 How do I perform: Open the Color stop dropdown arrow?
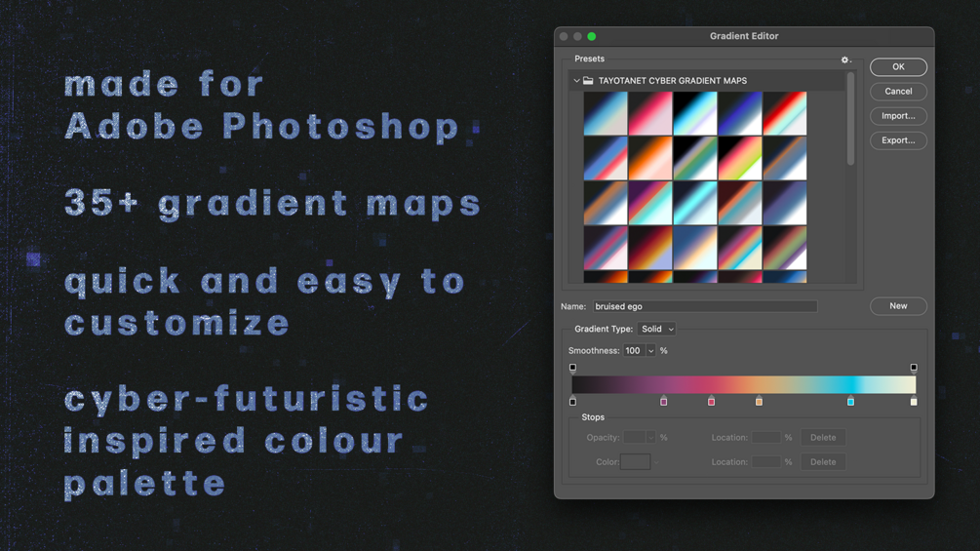point(656,462)
